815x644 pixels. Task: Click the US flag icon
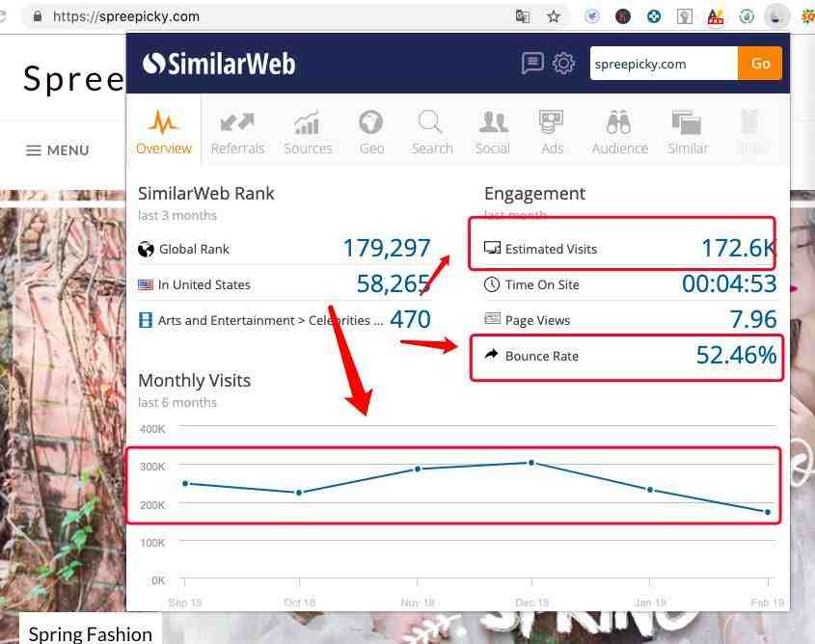click(x=146, y=284)
